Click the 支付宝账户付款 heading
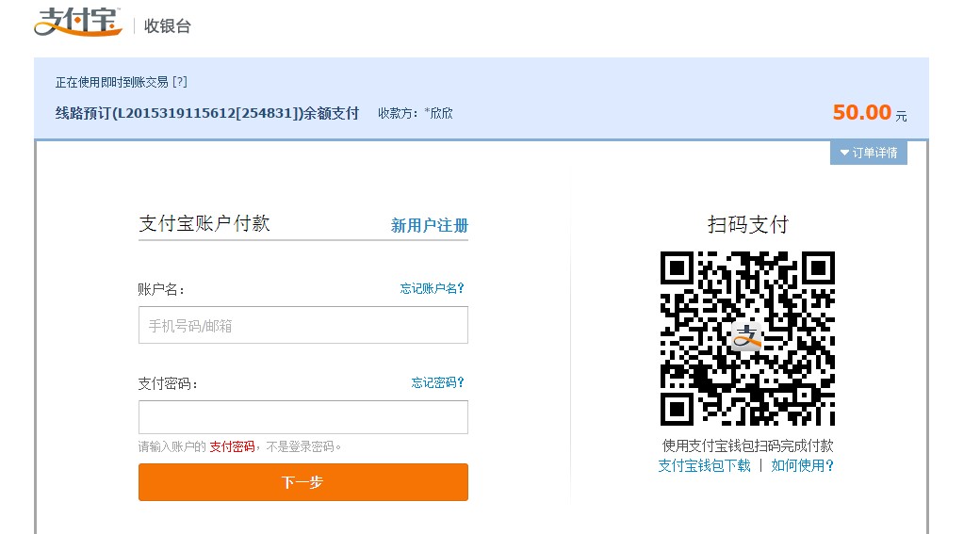The height and width of the screenshot is (534, 980). tap(204, 223)
